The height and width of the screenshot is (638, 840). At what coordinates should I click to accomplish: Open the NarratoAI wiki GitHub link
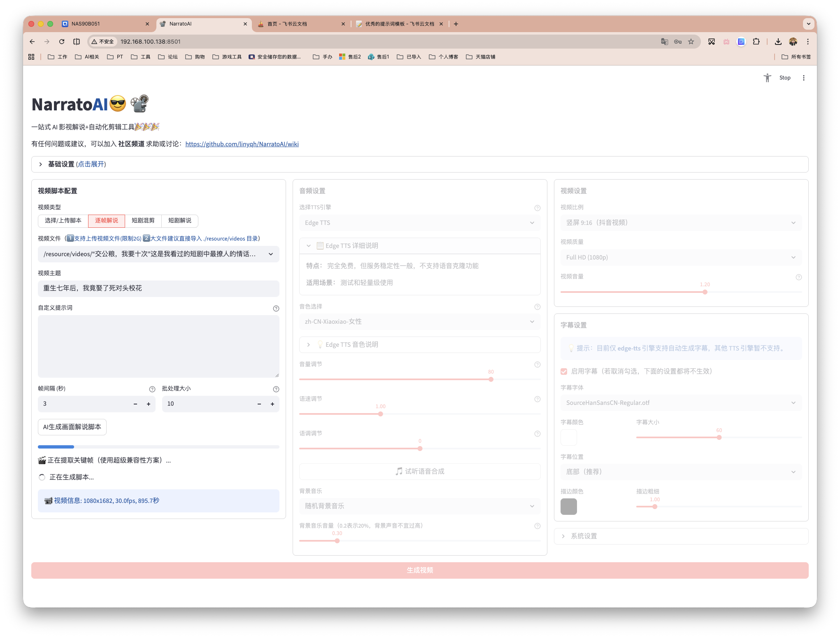[x=242, y=144]
